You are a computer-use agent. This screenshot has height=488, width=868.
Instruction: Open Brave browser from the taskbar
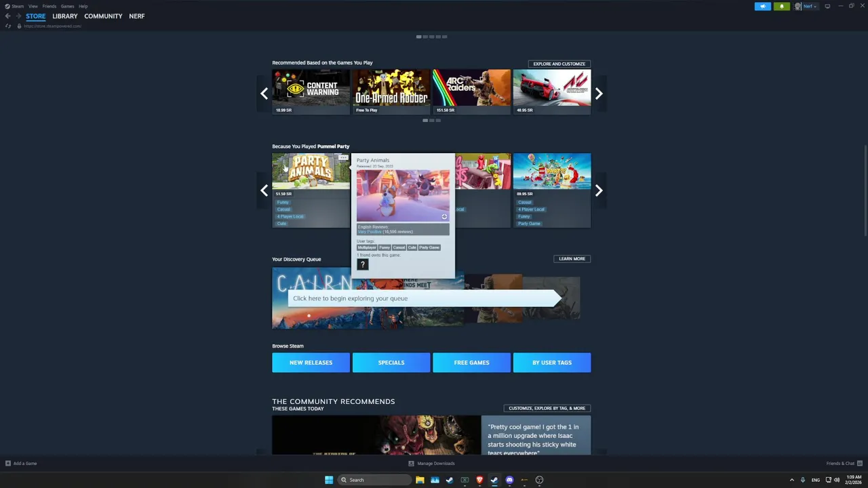[x=479, y=480]
